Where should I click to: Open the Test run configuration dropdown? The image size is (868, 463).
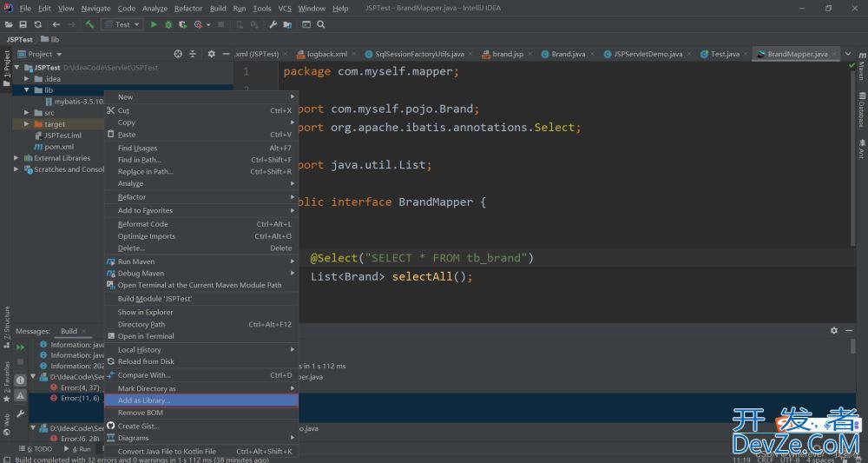122,24
